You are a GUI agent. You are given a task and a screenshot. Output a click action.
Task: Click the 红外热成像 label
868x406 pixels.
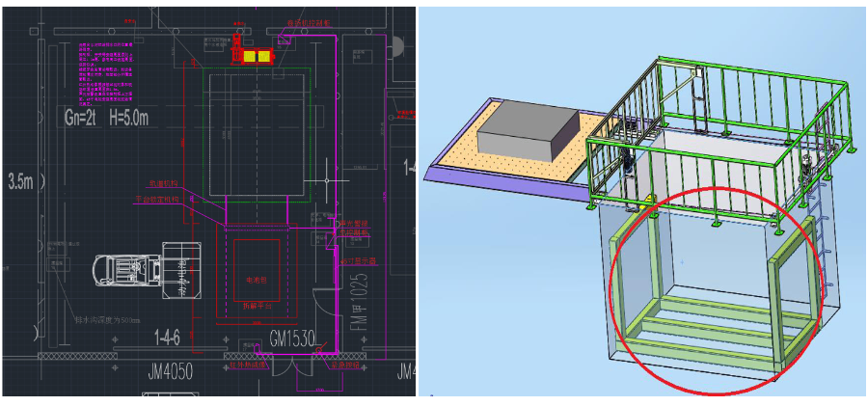coord(249,365)
